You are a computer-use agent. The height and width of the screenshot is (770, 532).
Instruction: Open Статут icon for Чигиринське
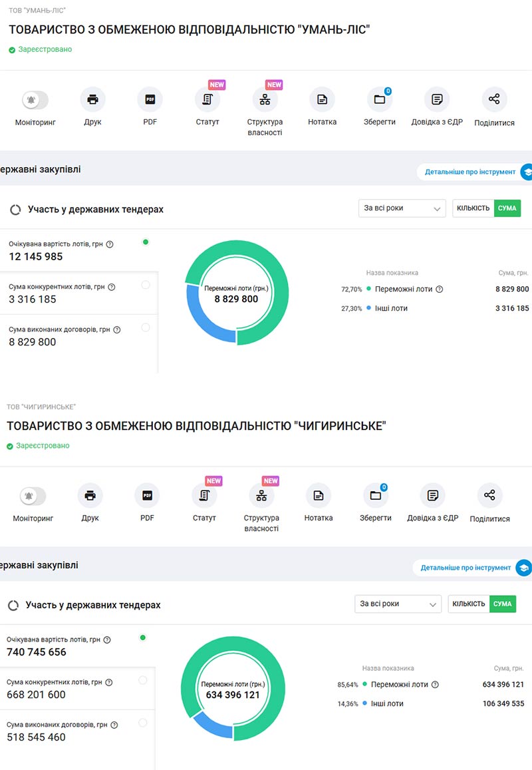pos(204,496)
